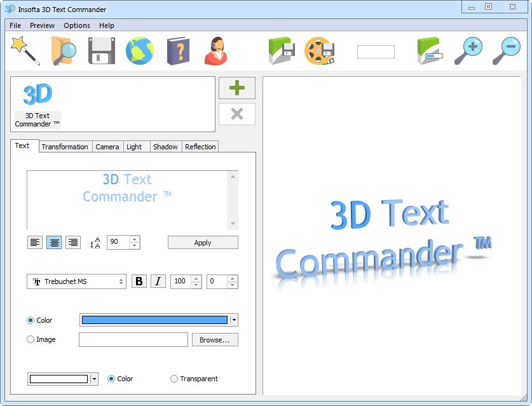532x406 pixels.
Task: Maximize the Insofta 3D Text Commander window
Action: [488, 6]
